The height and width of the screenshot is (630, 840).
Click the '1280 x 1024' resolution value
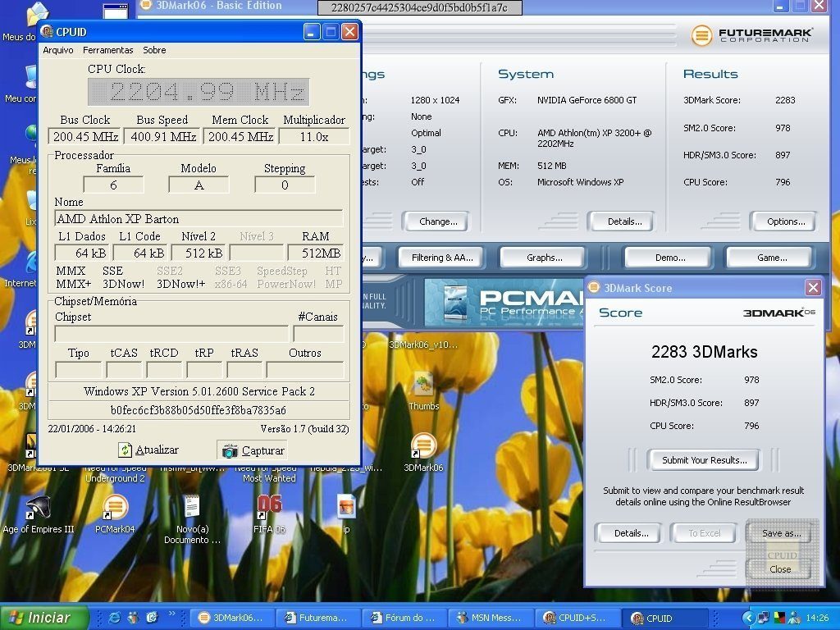tap(435, 100)
